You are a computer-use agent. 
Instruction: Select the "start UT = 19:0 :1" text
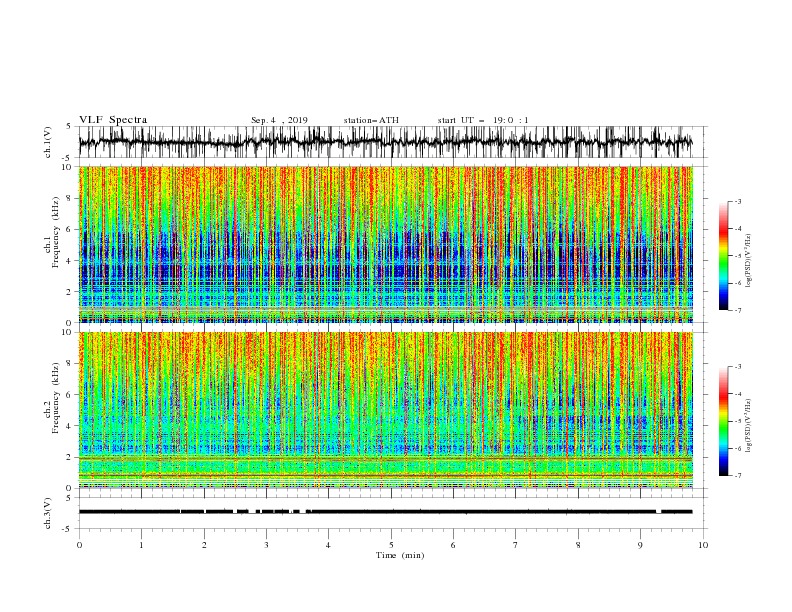click(483, 120)
